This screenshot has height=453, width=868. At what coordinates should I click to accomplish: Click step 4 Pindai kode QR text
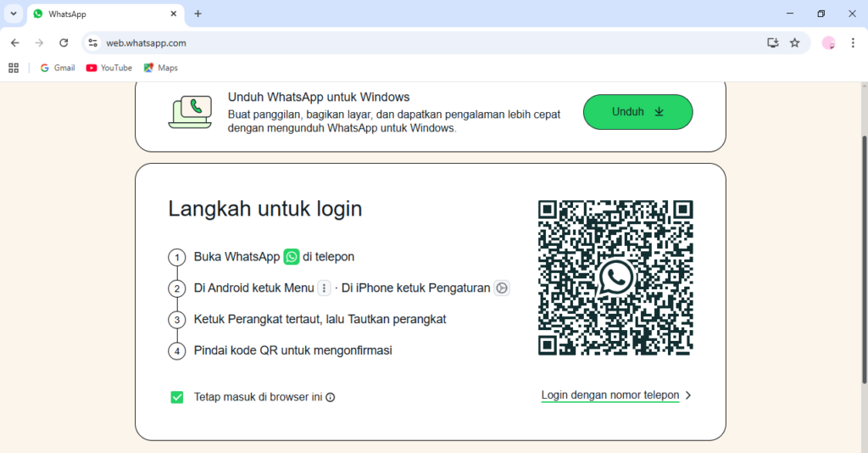[x=292, y=350]
